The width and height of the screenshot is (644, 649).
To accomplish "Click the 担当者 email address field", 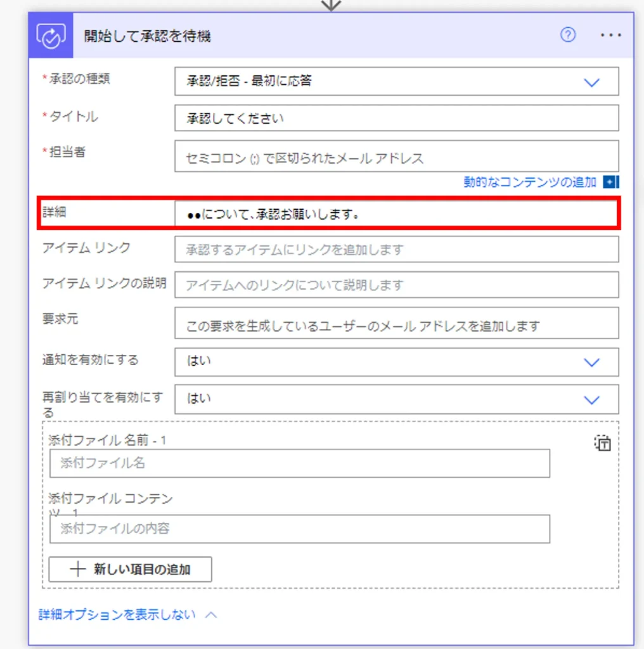I will 396,157.
